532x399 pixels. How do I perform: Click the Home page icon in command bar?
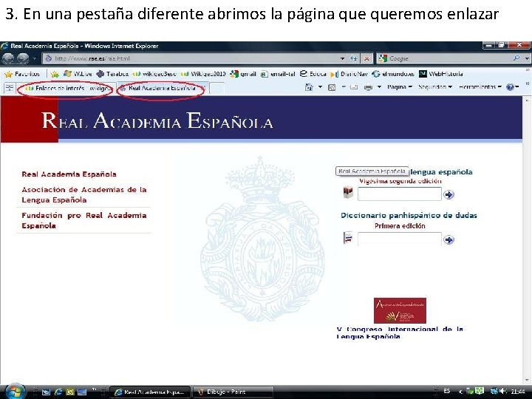click(309, 87)
